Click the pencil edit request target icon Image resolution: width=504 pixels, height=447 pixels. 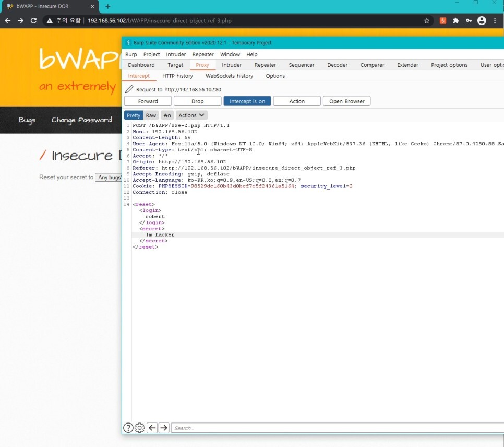(129, 89)
